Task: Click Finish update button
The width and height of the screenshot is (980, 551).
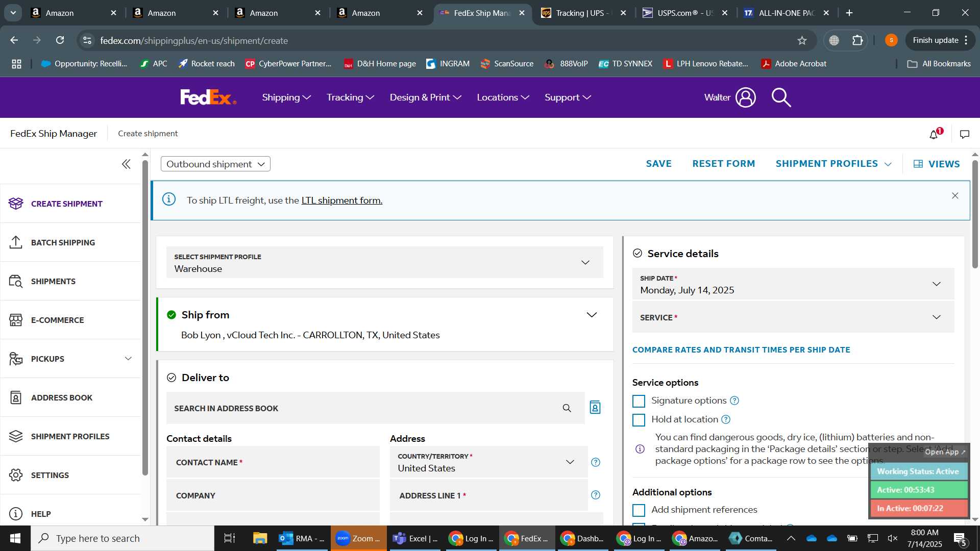Action: point(940,40)
